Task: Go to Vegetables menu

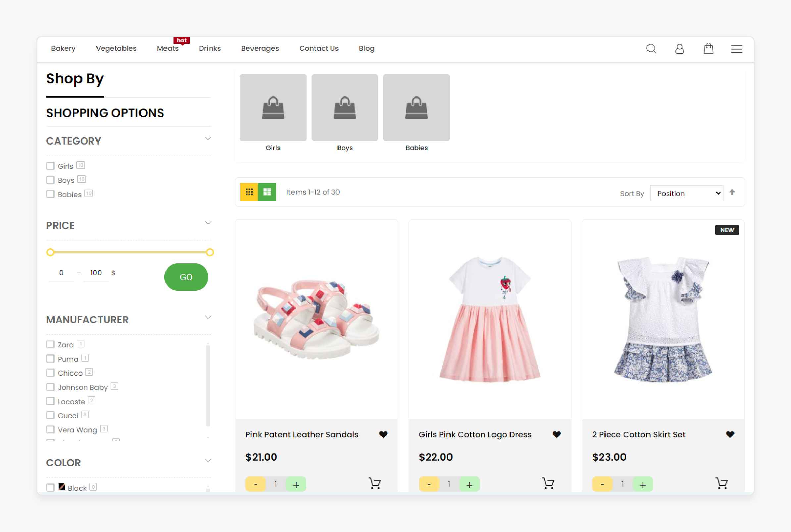Action: [116, 49]
